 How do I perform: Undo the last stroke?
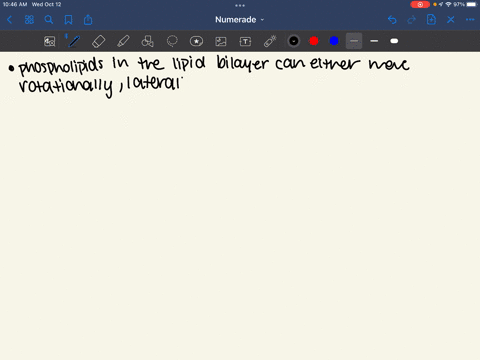[x=392, y=20]
